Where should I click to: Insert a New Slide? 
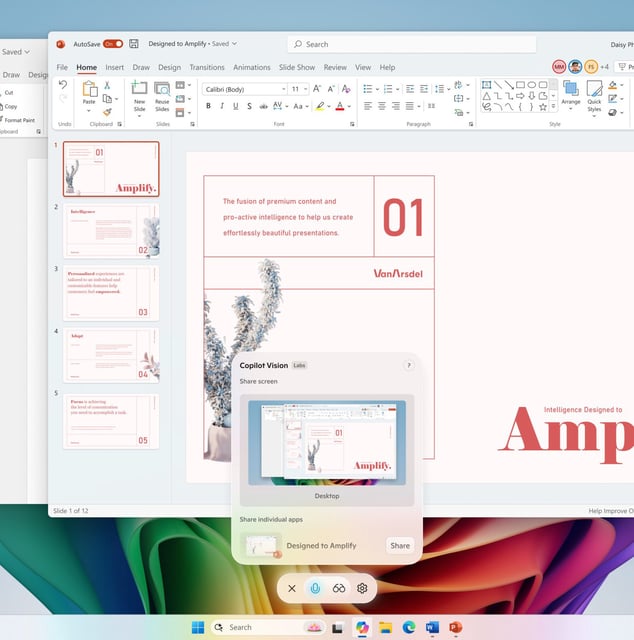click(x=139, y=97)
